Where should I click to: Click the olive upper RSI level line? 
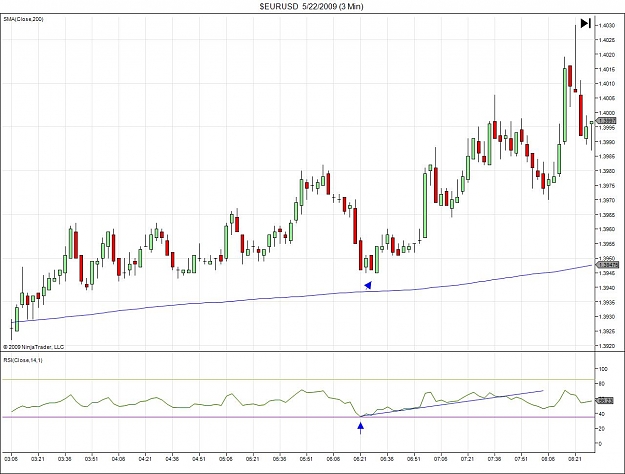tap(298, 380)
